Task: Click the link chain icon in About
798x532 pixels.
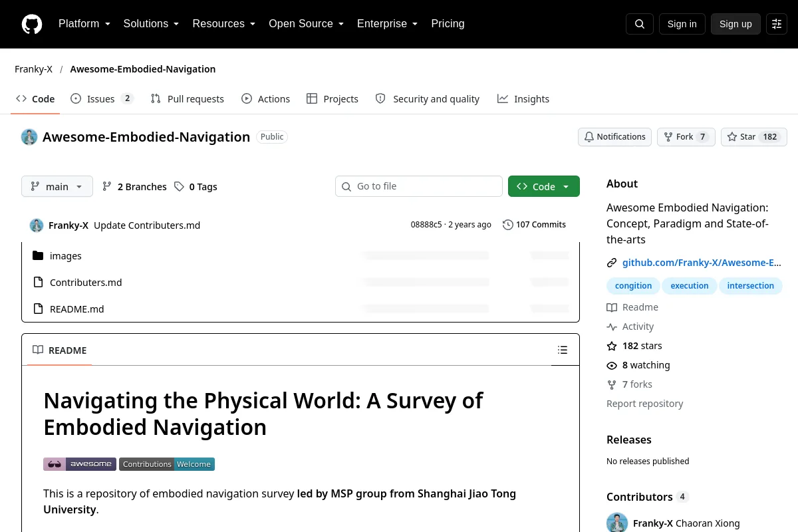Action: tap(612, 263)
